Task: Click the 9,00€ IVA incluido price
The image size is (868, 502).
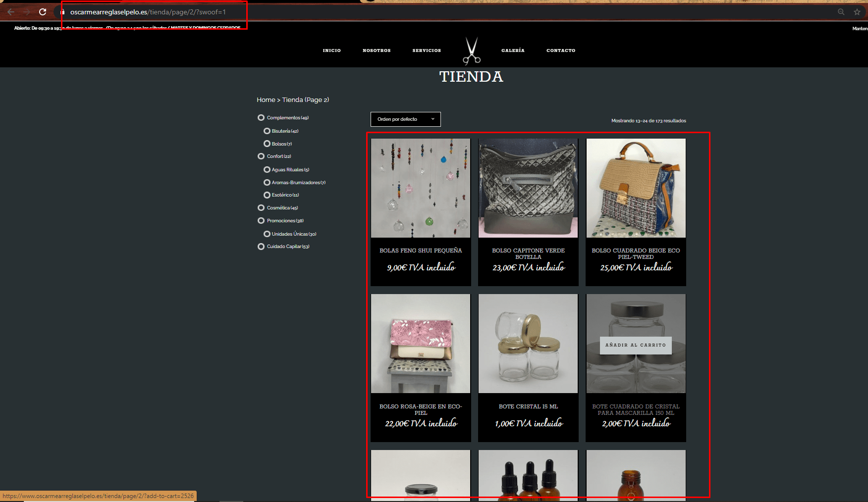Action: pos(421,267)
